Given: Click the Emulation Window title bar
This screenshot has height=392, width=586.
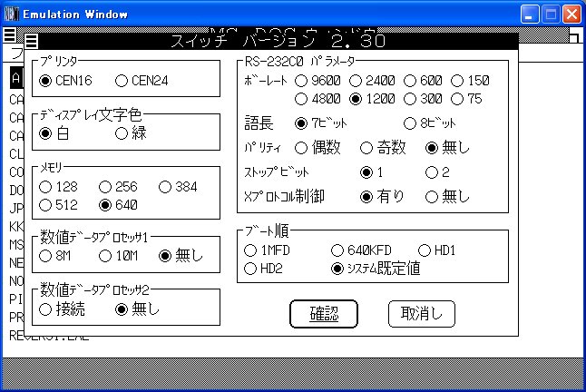Looking at the screenshot, I should [272, 14].
